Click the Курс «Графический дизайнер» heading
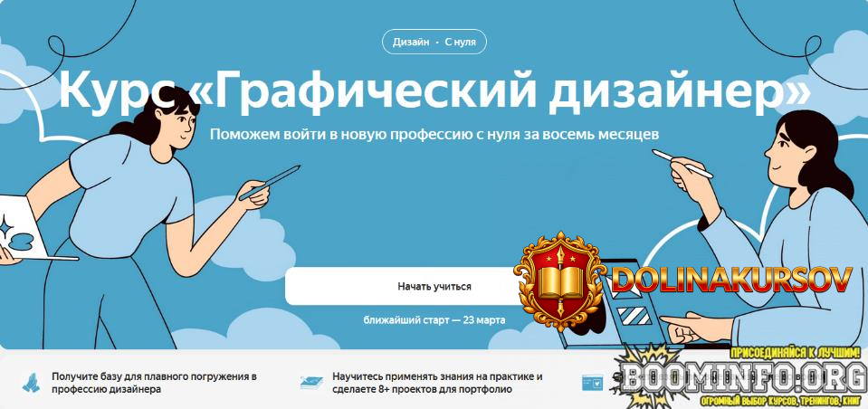The width and height of the screenshot is (868, 409). coord(434,91)
